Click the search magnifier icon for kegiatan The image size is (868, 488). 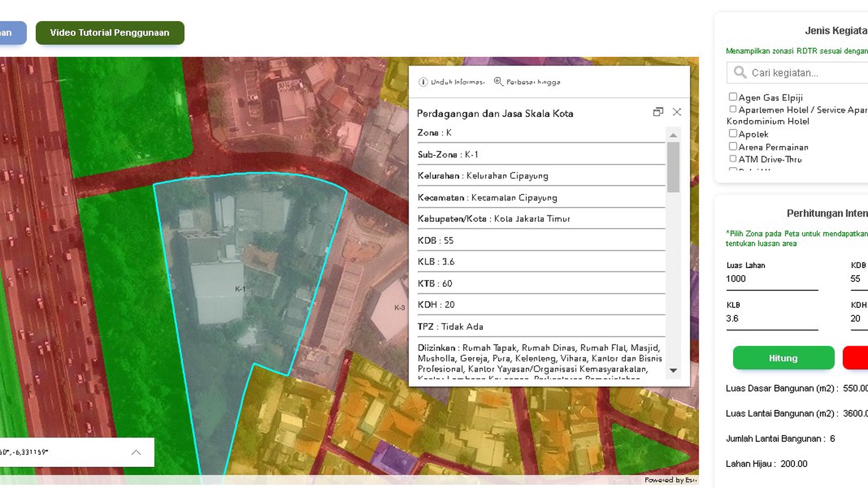coord(740,73)
